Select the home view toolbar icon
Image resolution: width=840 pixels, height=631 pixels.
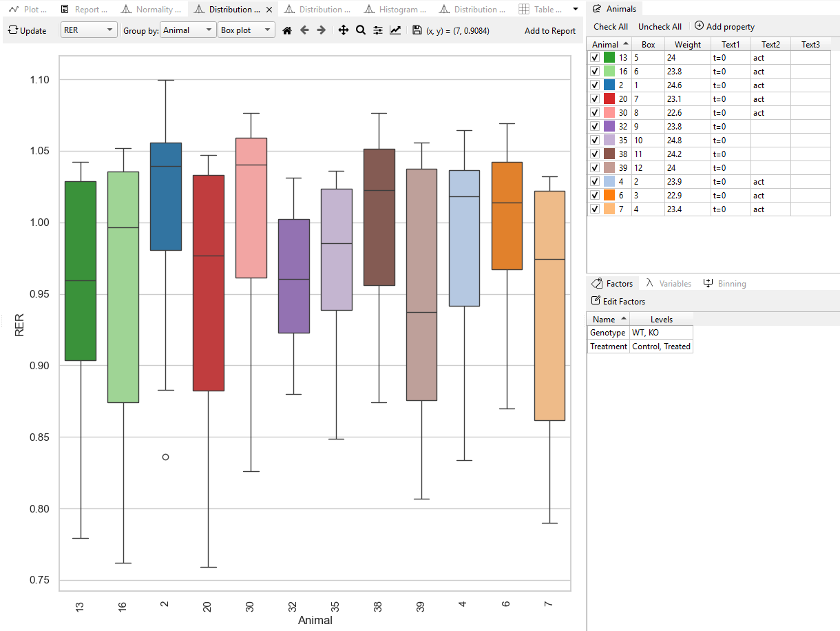pyautogui.click(x=287, y=30)
